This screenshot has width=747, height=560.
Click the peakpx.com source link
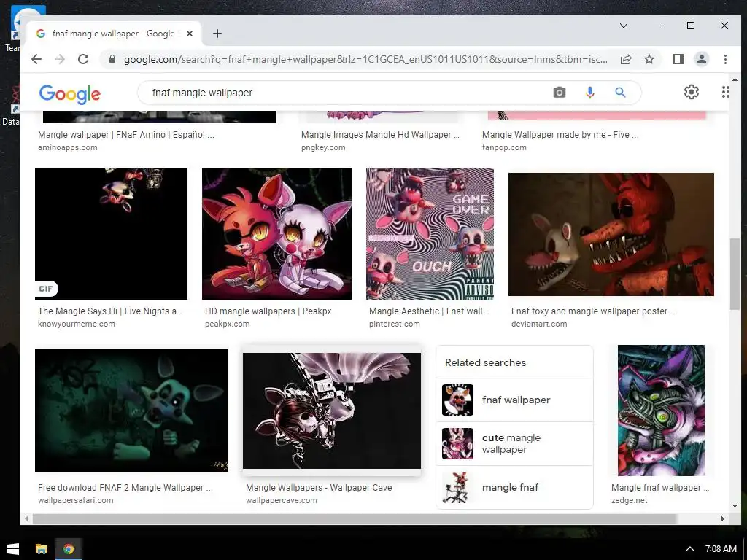click(x=228, y=324)
